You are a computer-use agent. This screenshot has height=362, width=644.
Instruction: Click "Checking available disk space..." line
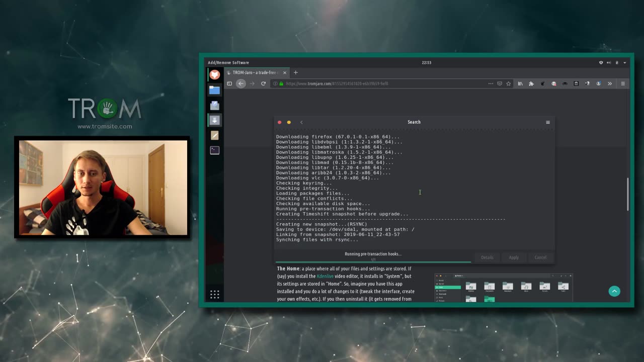coord(323,204)
